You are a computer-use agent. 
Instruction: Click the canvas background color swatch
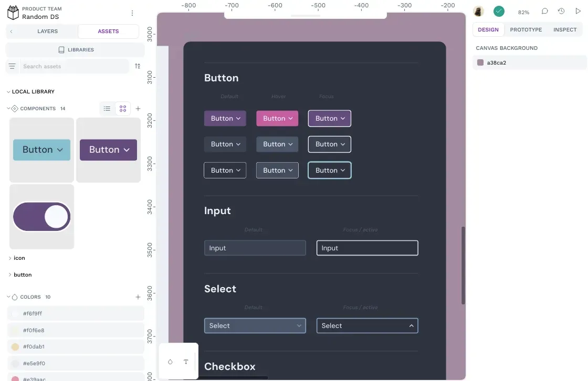480,62
